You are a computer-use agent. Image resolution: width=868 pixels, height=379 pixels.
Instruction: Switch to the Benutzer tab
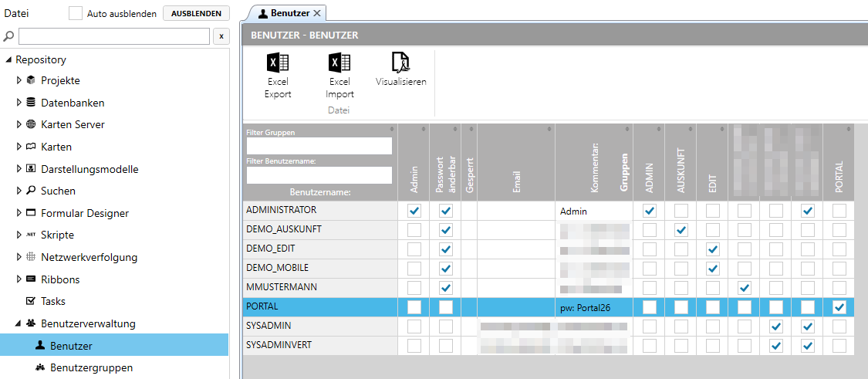[285, 12]
